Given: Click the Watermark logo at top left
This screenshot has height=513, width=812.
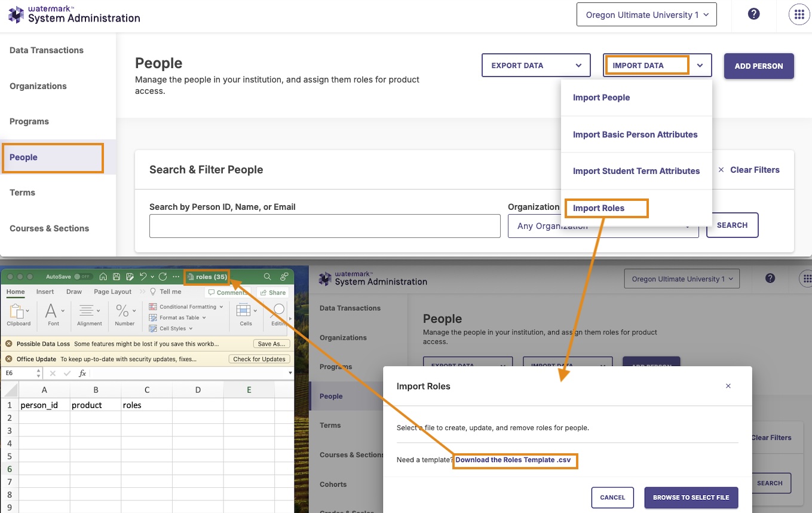Looking at the screenshot, I should 74,14.
